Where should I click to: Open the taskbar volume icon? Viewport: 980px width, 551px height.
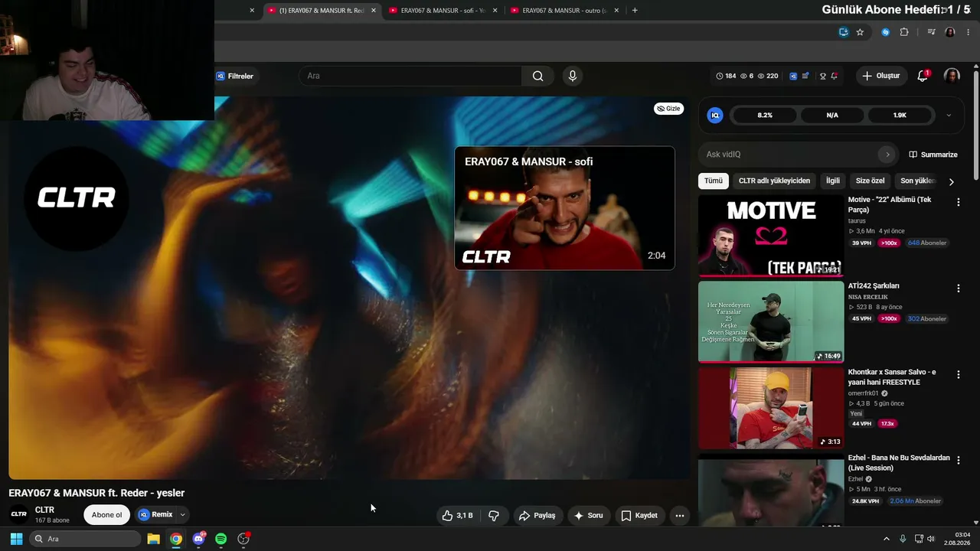coord(931,539)
